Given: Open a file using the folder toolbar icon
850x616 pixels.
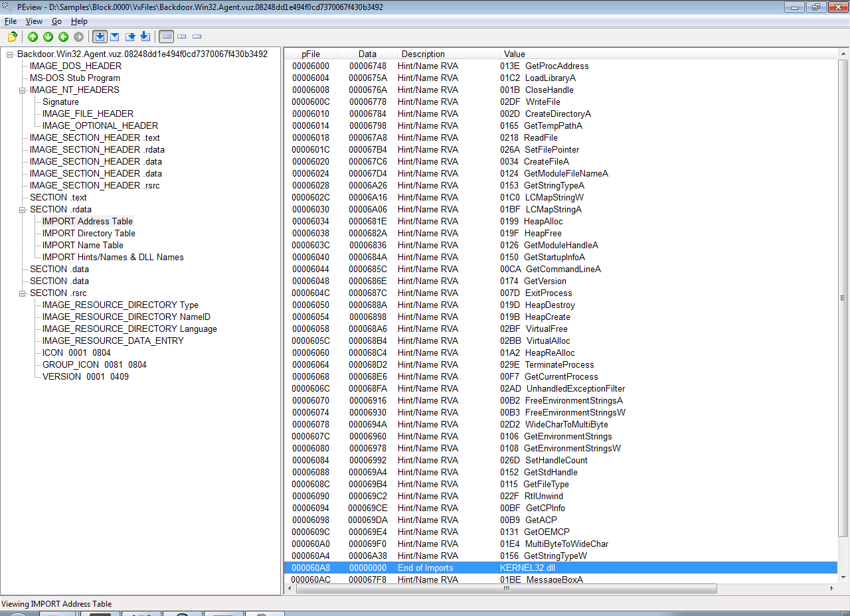Looking at the screenshot, I should point(12,37).
